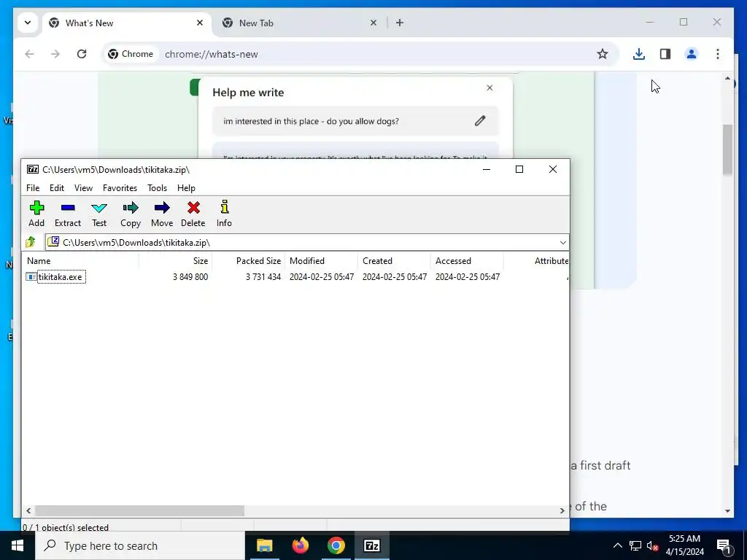Image resolution: width=747 pixels, height=560 pixels.
Task: Sort by the Name column header
Action: 80,261
